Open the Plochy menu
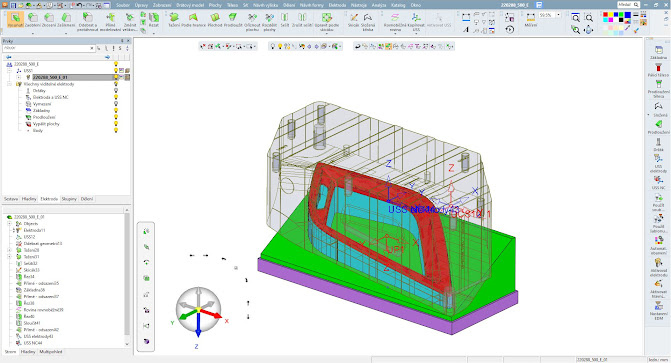 pyautogui.click(x=215, y=5)
